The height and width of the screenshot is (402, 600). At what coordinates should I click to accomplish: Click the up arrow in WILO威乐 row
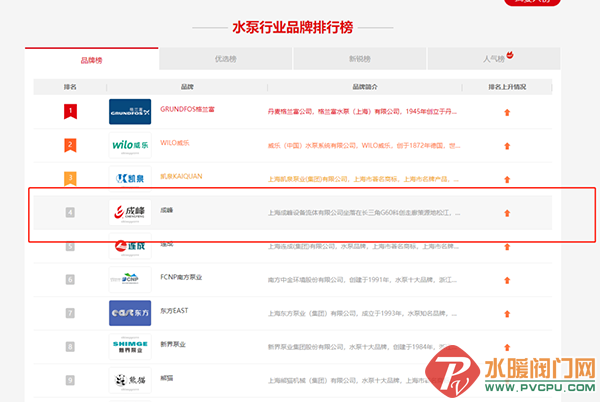pyautogui.click(x=507, y=146)
